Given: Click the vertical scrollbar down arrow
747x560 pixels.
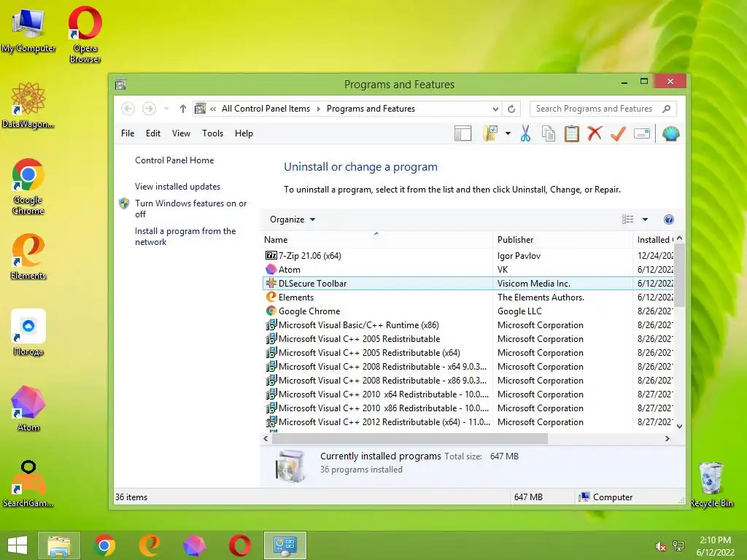Looking at the screenshot, I should [680, 427].
